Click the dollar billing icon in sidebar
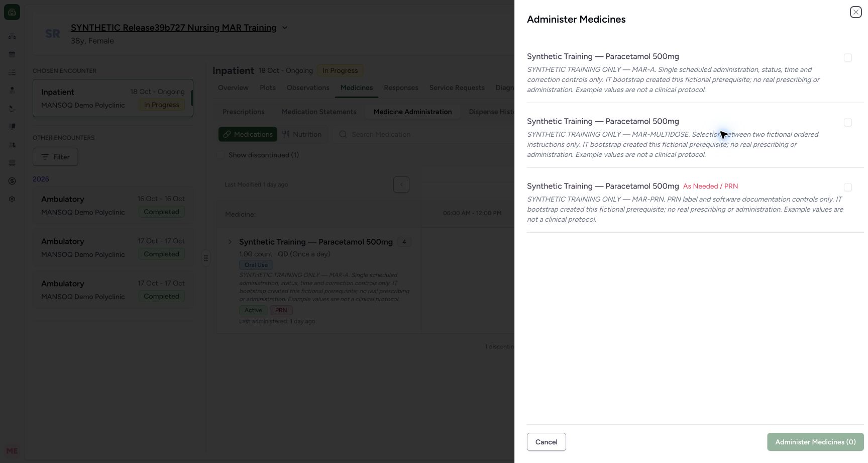Viewport: 868px width, 463px height. click(x=12, y=181)
